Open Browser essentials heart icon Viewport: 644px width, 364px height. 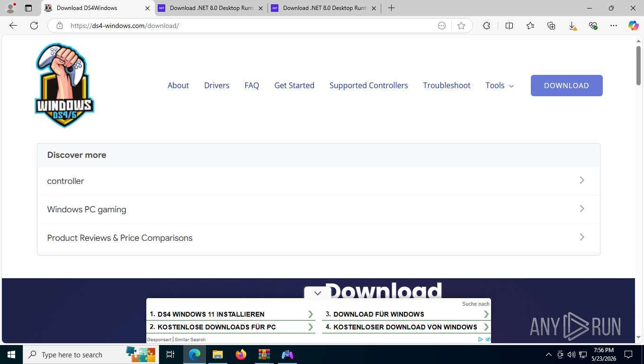pos(593,26)
